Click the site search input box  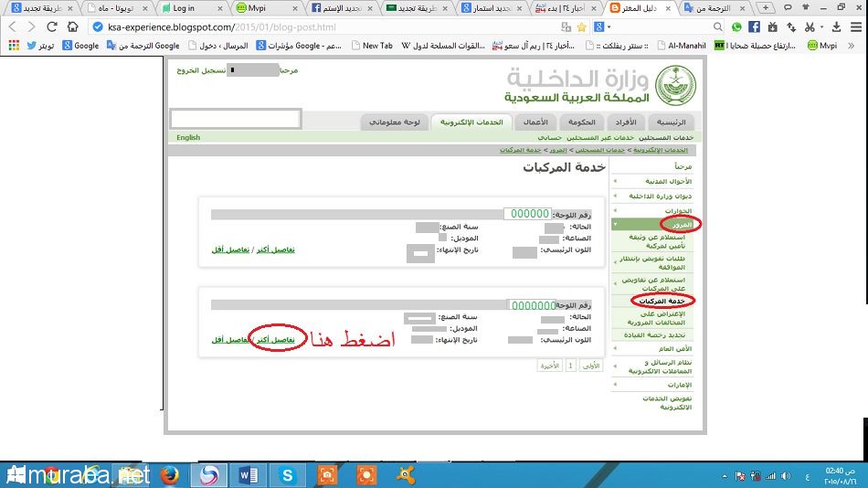point(235,119)
